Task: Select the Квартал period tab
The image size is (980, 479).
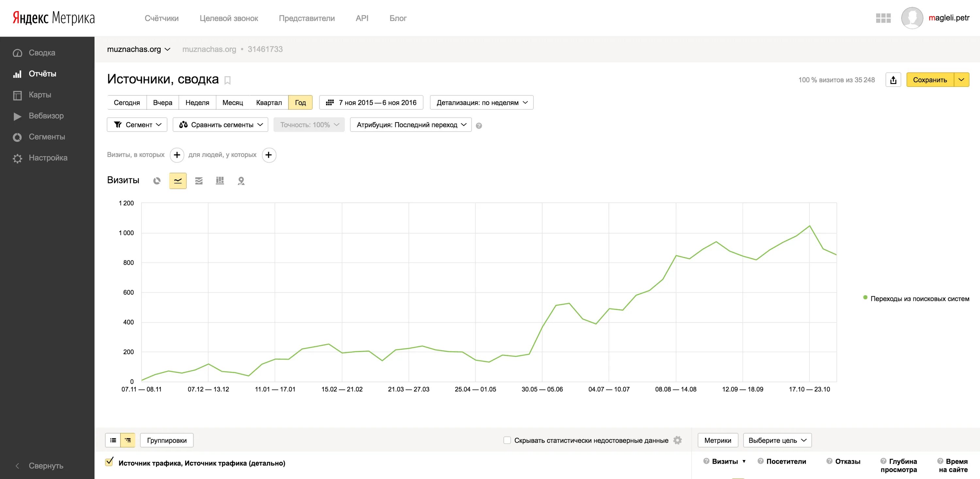Action: (269, 102)
